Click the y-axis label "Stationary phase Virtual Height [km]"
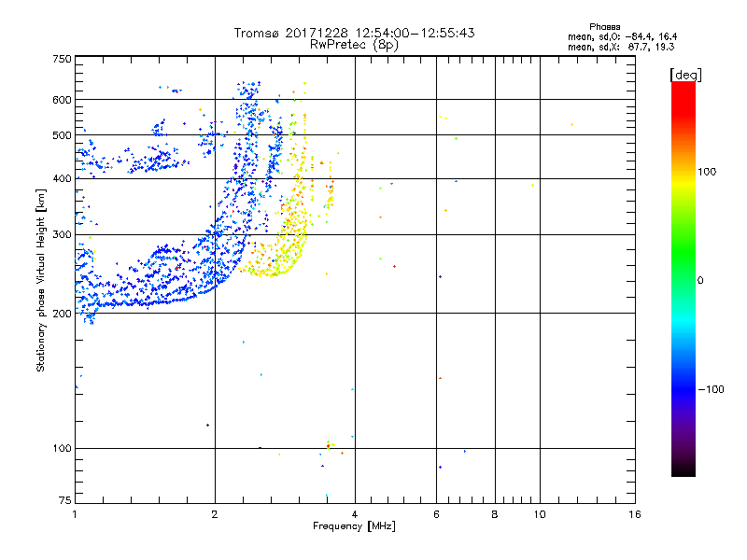Viewport: 747px width, 560px height. coord(41,280)
